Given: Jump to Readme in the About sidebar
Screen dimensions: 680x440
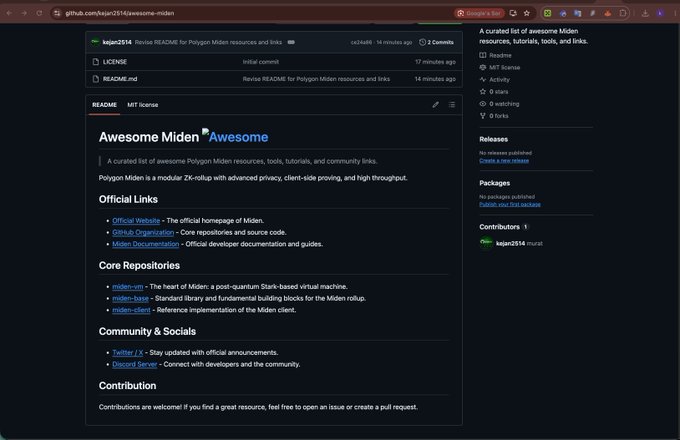Looking at the screenshot, I should click(500, 55).
